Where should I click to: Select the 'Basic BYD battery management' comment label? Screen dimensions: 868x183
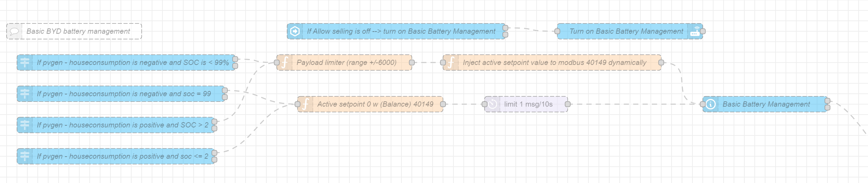[x=78, y=31]
